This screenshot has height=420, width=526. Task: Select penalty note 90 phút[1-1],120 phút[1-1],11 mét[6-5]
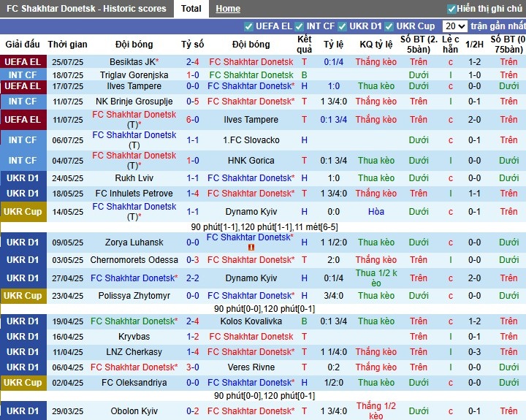tap(264, 227)
